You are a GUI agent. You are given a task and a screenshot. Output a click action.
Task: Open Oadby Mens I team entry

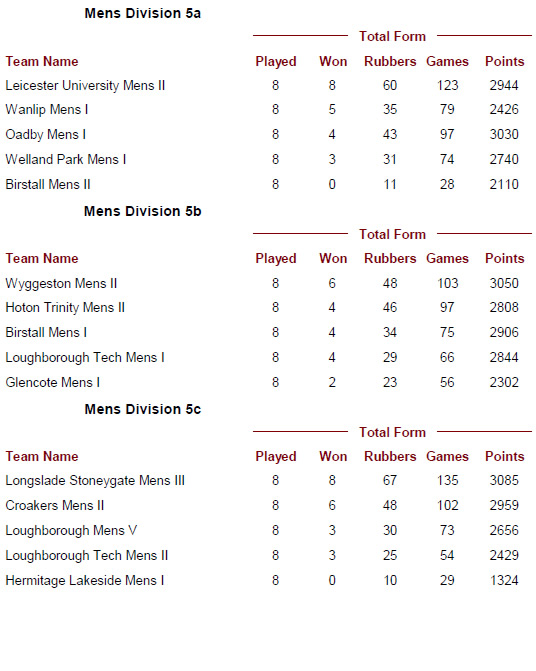pyautogui.click(x=45, y=134)
